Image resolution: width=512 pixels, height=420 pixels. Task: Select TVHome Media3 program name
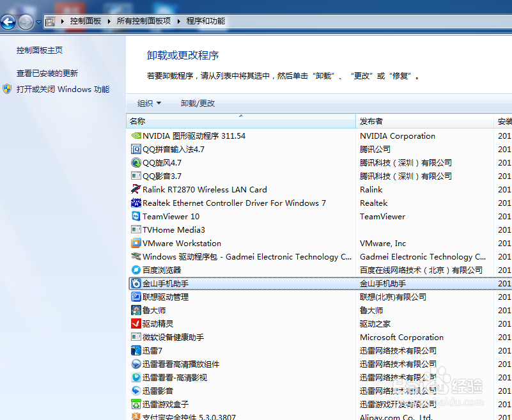pos(174,229)
